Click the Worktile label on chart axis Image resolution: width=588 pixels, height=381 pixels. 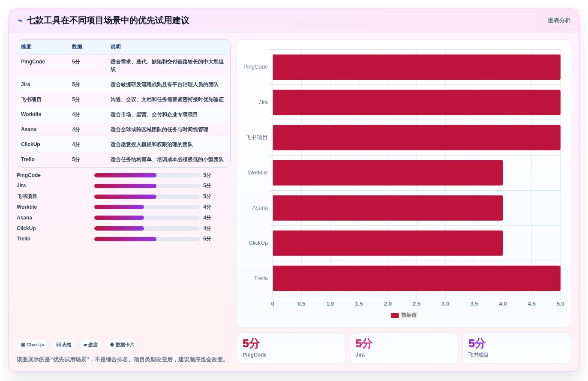[258, 172]
